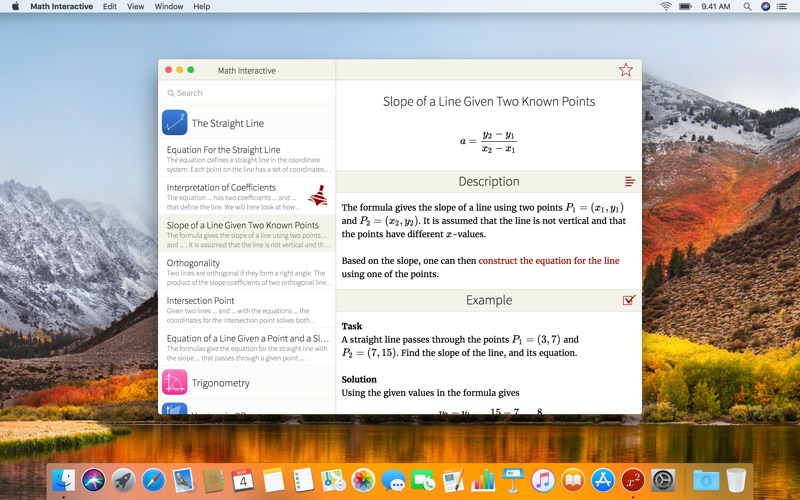The height and width of the screenshot is (500, 800).
Task: Open the Apple menu
Action: click(x=15, y=6)
